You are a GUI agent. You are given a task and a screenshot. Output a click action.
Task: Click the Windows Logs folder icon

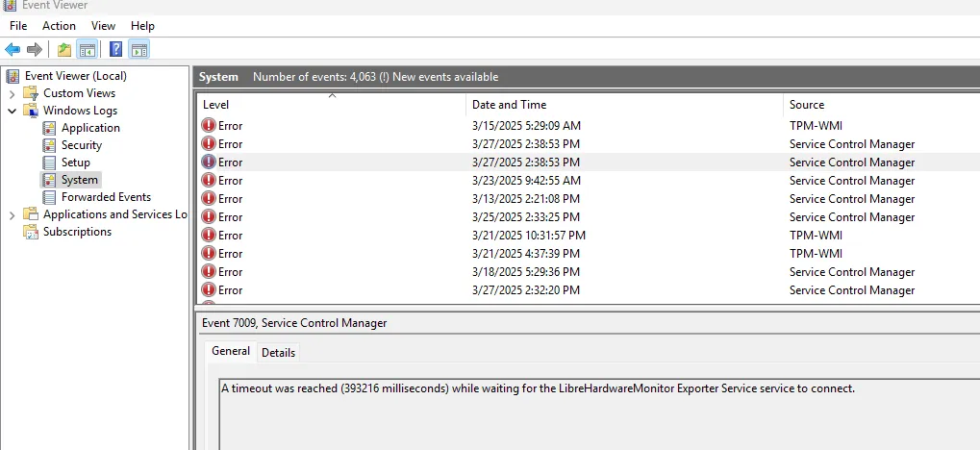[31, 111]
